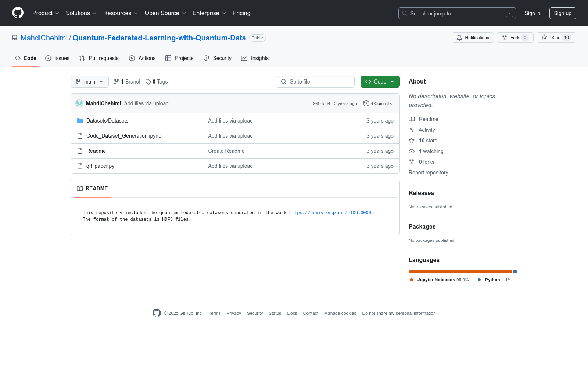The height and width of the screenshot is (368, 588).
Task: View the 4 Commits history
Action: pos(378,103)
